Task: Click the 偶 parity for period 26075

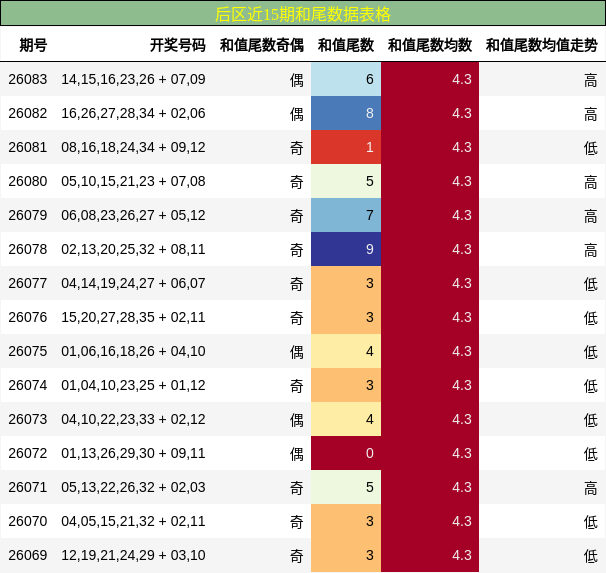Action: tap(296, 352)
